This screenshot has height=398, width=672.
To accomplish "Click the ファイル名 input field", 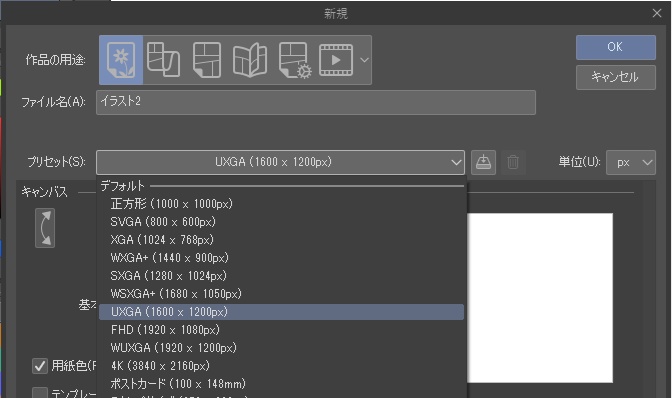I will click(x=316, y=102).
